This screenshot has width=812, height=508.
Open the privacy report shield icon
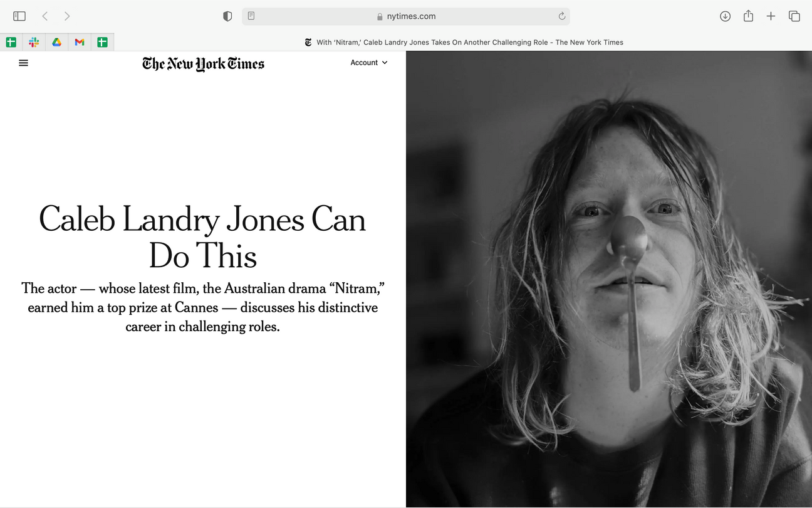[x=227, y=16]
